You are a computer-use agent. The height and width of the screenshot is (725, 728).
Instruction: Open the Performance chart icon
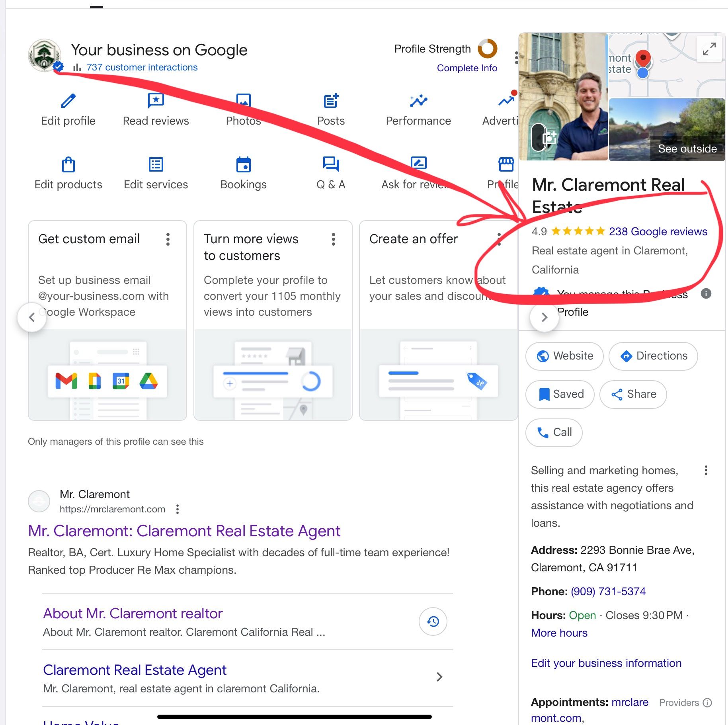(x=418, y=101)
